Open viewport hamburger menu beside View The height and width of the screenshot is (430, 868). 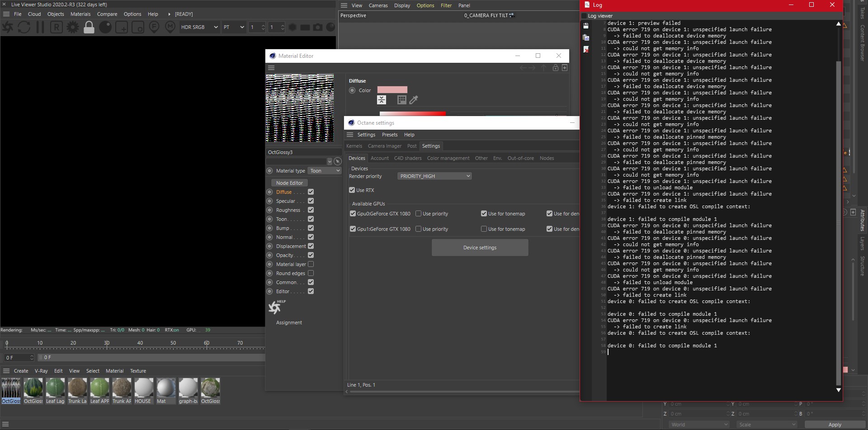click(x=344, y=5)
